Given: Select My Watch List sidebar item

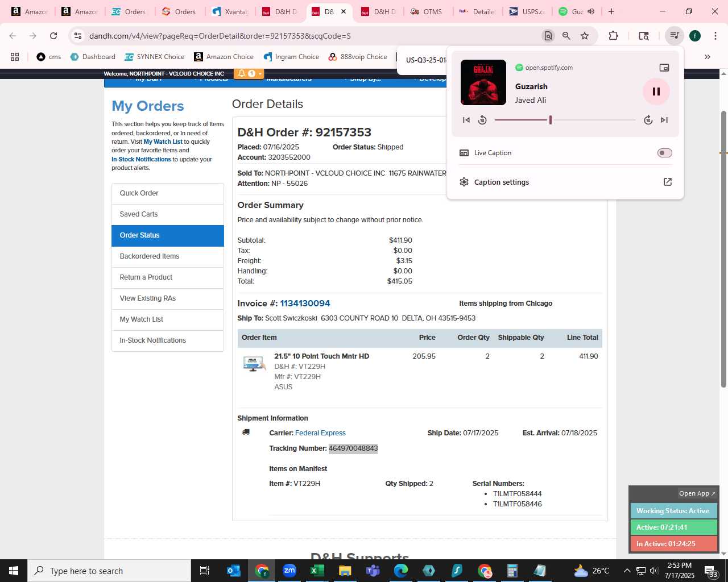Looking at the screenshot, I should click(x=168, y=319).
